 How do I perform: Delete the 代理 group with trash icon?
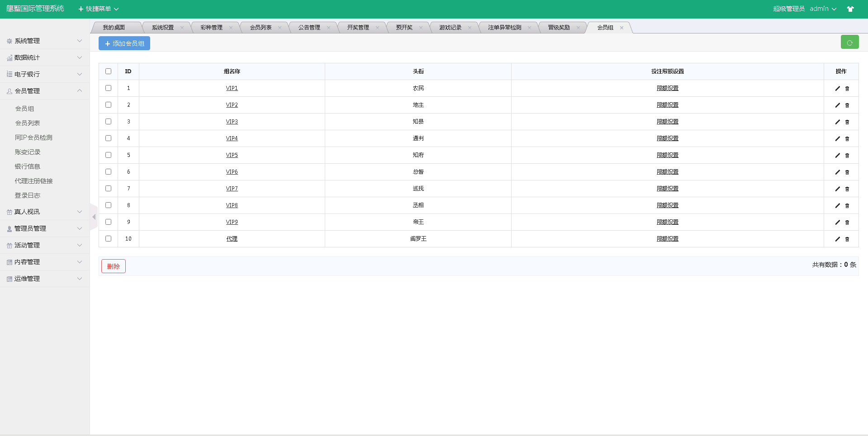click(x=847, y=239)
